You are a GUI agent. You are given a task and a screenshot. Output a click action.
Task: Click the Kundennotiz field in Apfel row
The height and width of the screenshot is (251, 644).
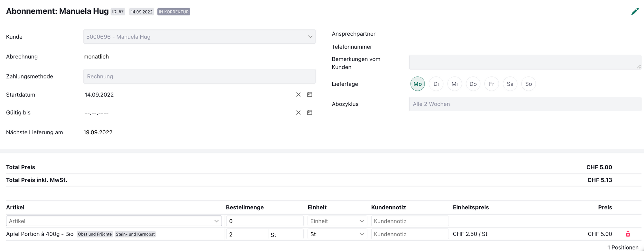pos(410,234)
